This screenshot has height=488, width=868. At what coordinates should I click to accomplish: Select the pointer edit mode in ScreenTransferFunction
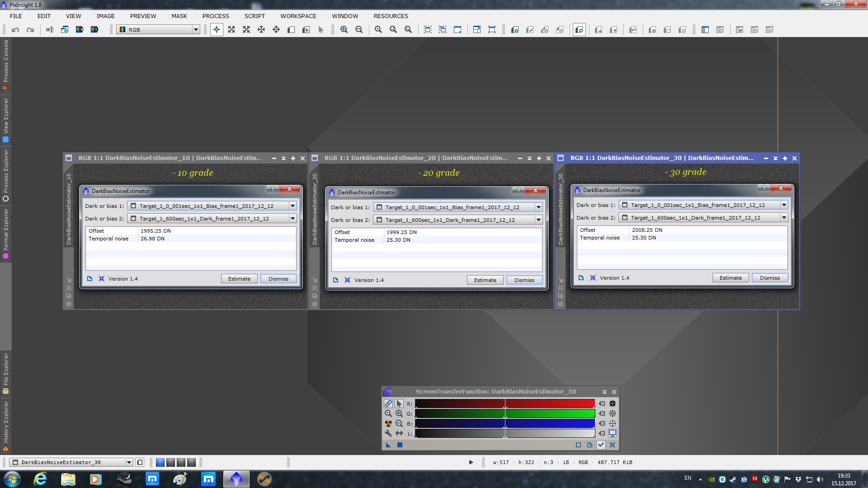pos(399,404)
